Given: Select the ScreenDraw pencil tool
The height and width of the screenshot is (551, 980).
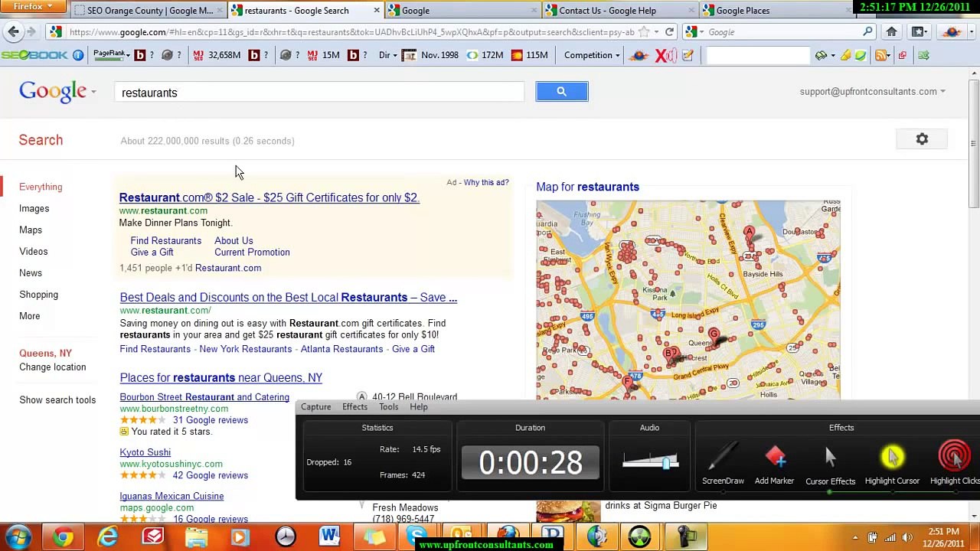Looking at the screenshot, I should (x=723, y=464).
